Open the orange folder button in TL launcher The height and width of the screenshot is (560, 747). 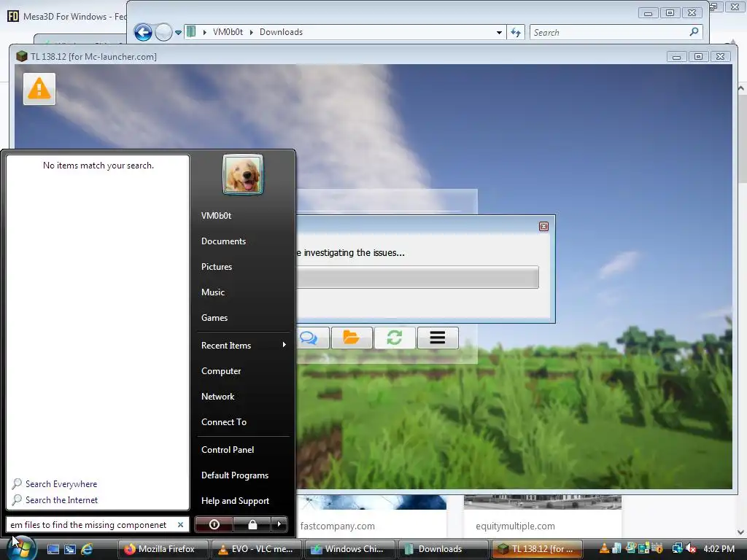click(352, 338)
